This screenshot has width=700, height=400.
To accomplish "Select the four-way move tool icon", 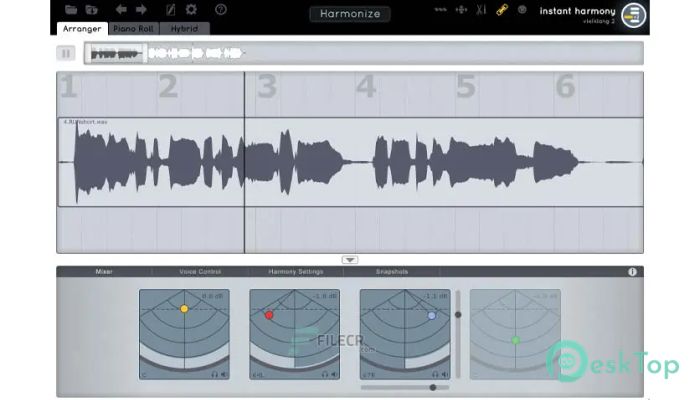I will (461, 9).
